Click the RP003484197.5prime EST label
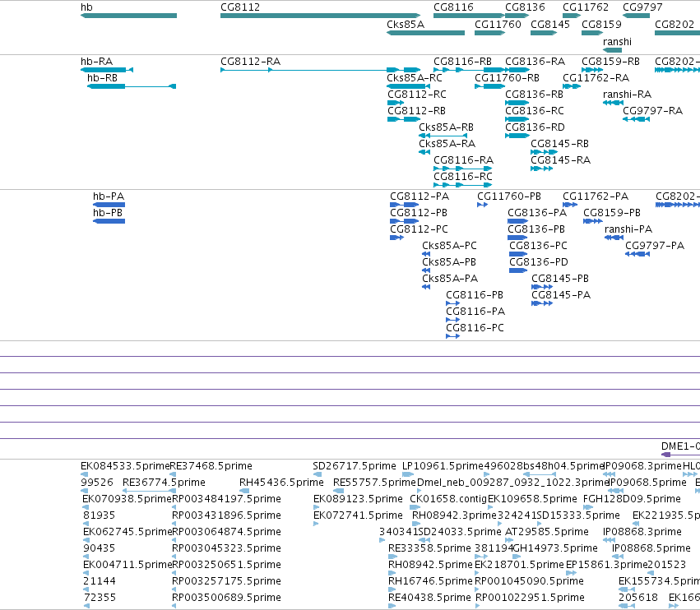This screenshot has width=700, height=610. 226,499
